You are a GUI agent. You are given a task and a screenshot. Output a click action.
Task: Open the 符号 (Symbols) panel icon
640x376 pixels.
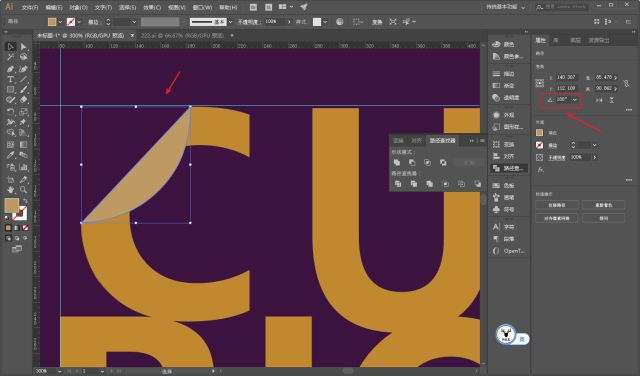tap(504, 209)
